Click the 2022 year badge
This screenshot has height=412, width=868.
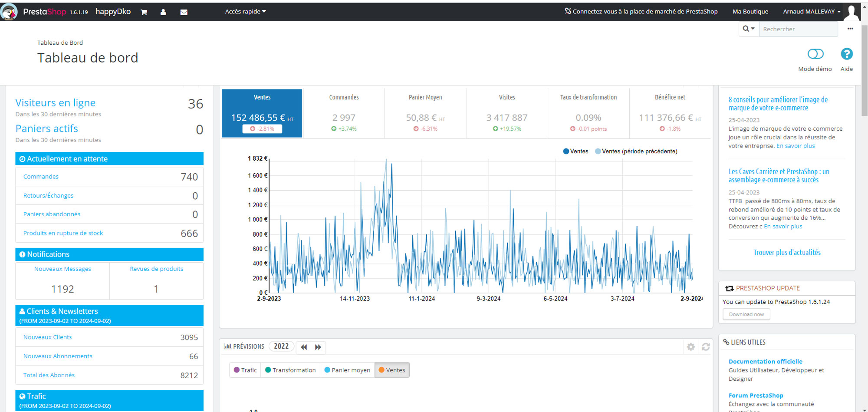281,346
